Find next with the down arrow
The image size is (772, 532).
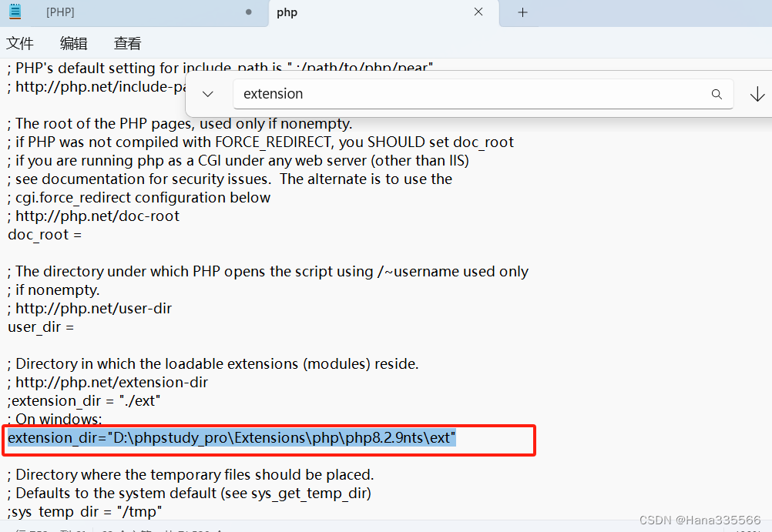[757, 94]
